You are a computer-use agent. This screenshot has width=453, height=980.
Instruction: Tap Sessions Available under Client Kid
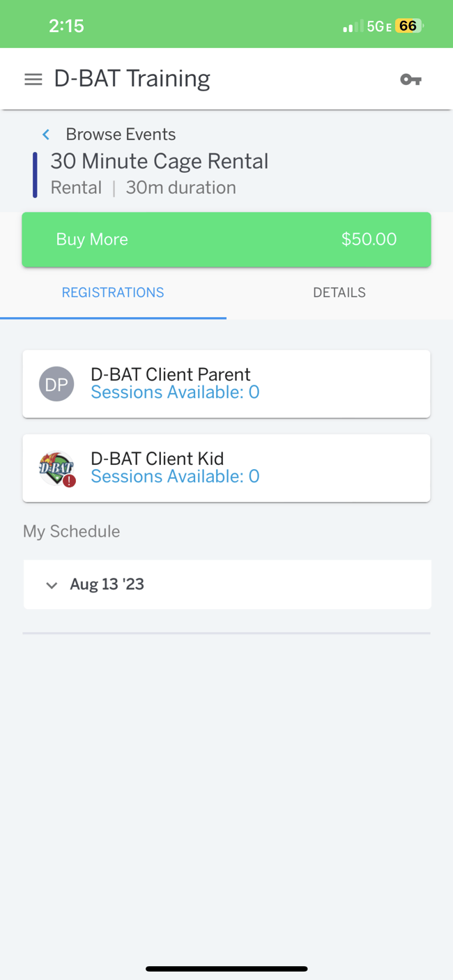pos(175,477)
